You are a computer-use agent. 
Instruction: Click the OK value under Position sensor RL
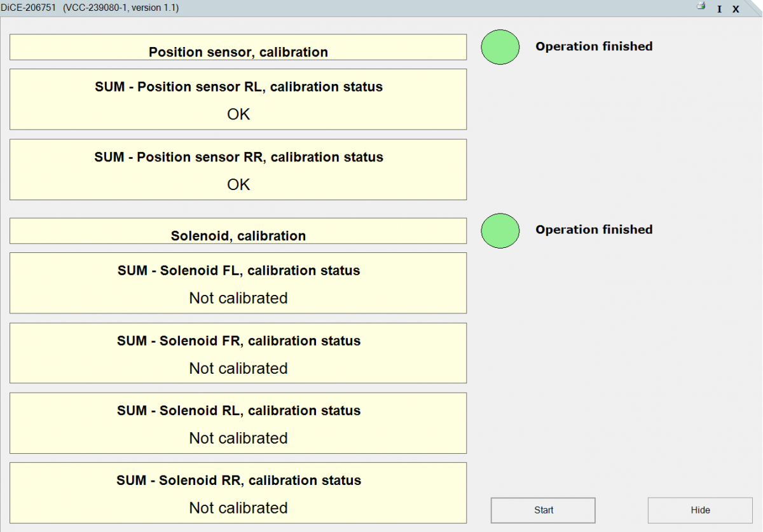(238, 114)
